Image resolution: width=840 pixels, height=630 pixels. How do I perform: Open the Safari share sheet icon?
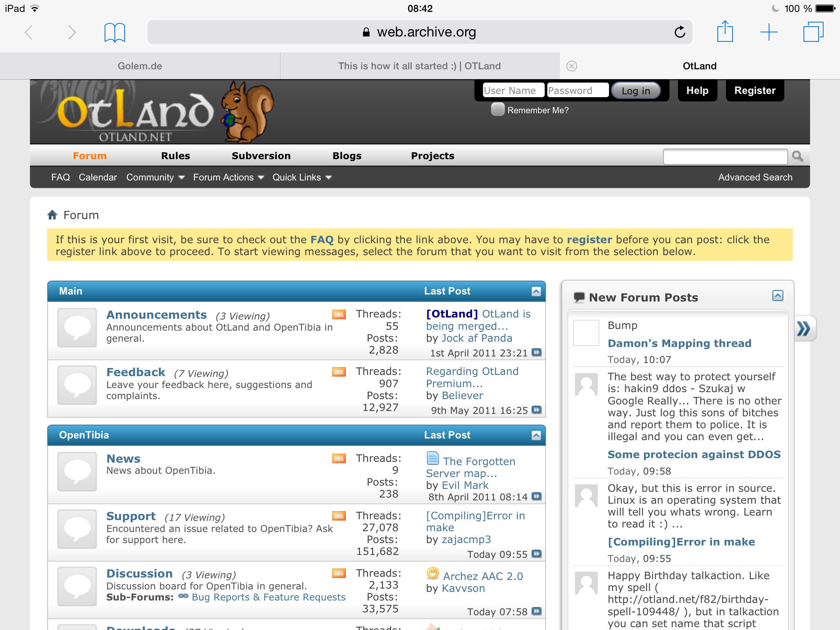pos(725,31)
